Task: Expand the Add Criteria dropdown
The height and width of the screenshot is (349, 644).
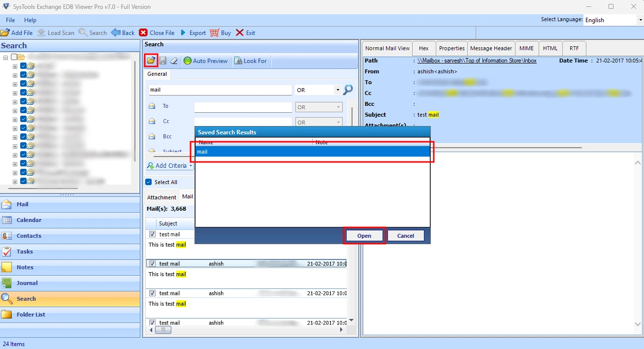Action: pyautogui.click(x=170, y=166)
